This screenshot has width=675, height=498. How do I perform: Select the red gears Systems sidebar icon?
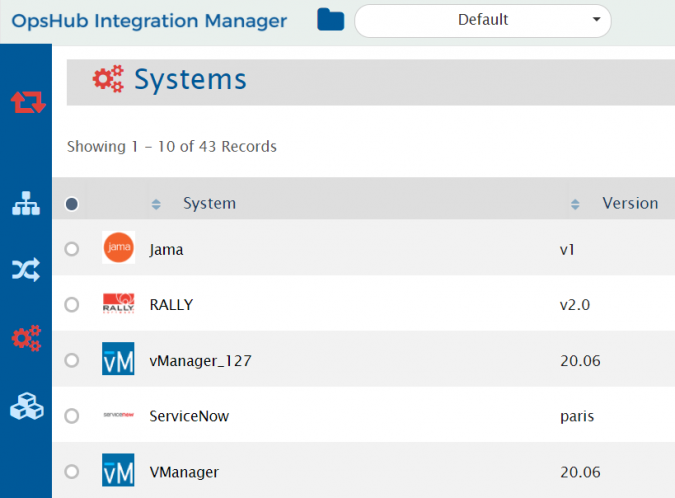[26, 339]
